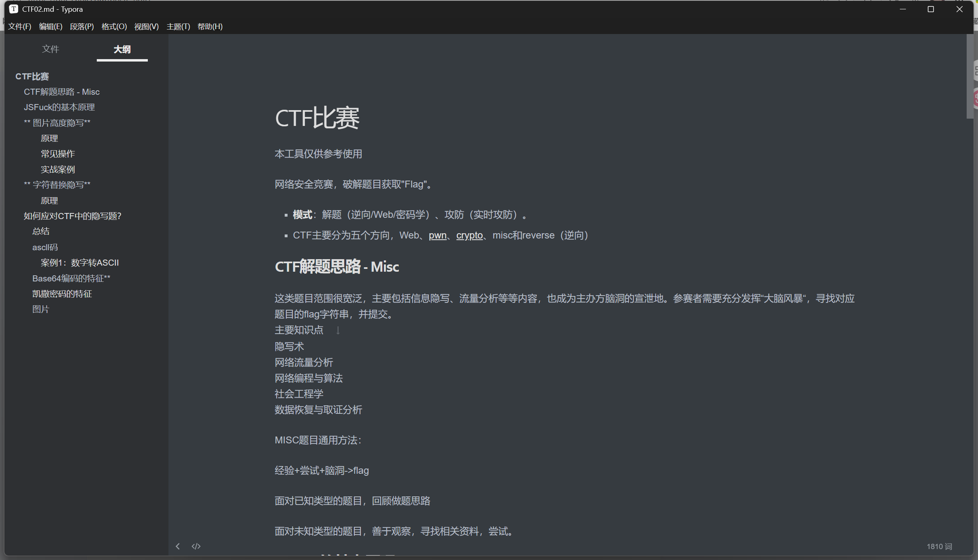
Task: Open the 主题(T) menu
Action: tap(178, 26)
